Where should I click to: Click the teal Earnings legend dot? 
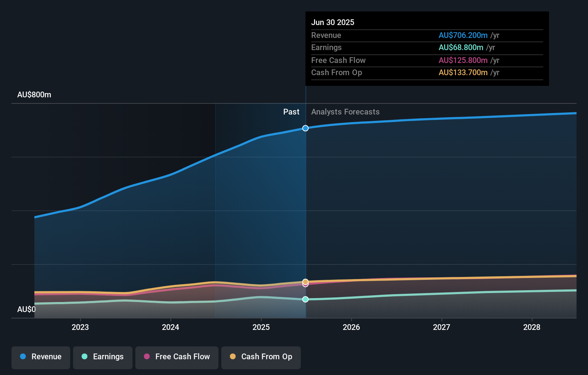(x=85, y=356)
